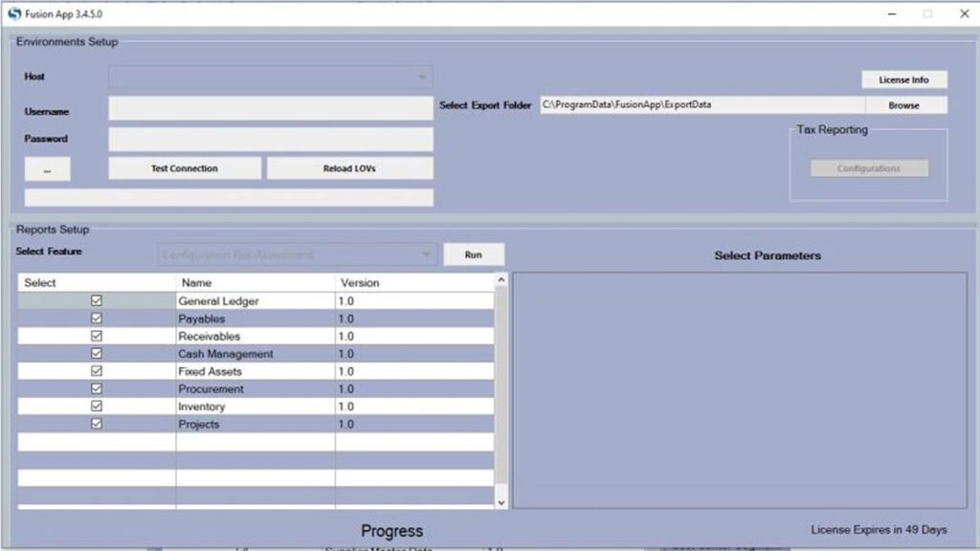The image size is (980, 551).
Task: Focus the Username input field
Action: pyautogui.click(x=271, y=109)
